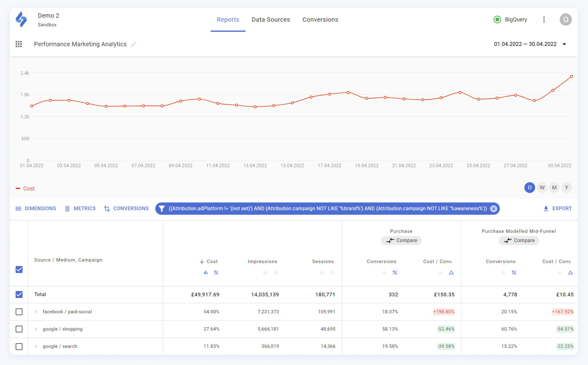This screenshot has width=588, height=365.
Task: Expand the google / shopping row
Action: click(36, 329)
